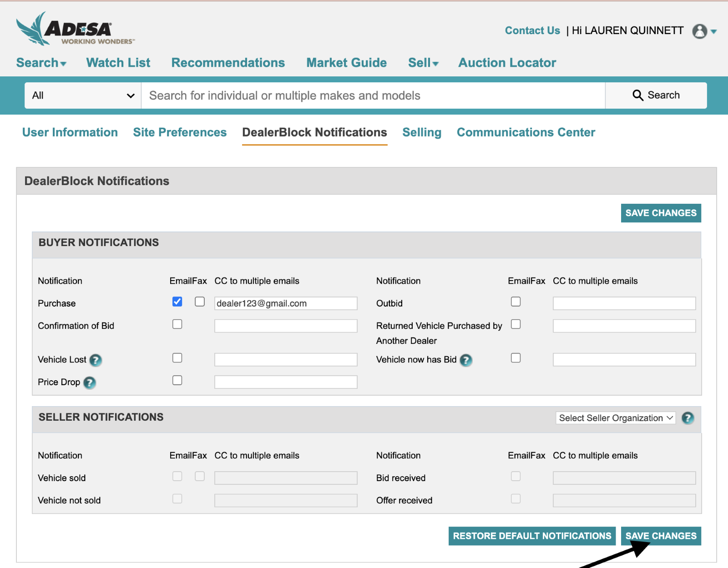Toggle Vehicle not sold Email checkbox
This screenshot has height=568, width=728.
pos(177,499)
